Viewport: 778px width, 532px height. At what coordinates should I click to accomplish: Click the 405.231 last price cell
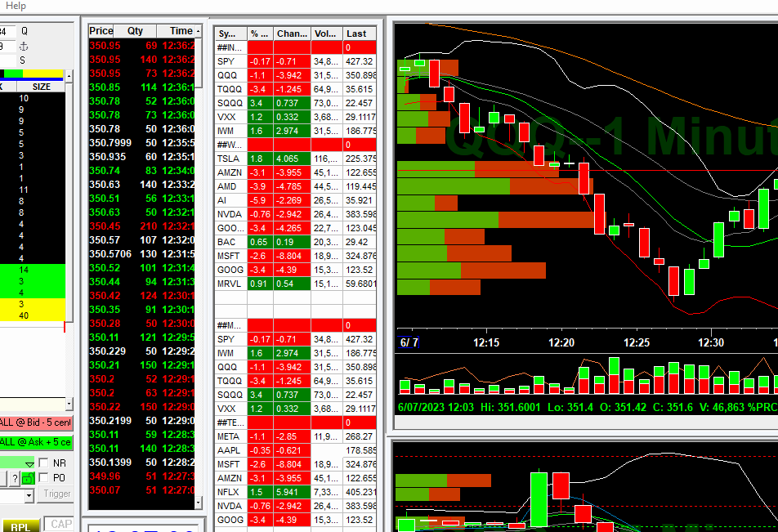[x=360, y=492]
